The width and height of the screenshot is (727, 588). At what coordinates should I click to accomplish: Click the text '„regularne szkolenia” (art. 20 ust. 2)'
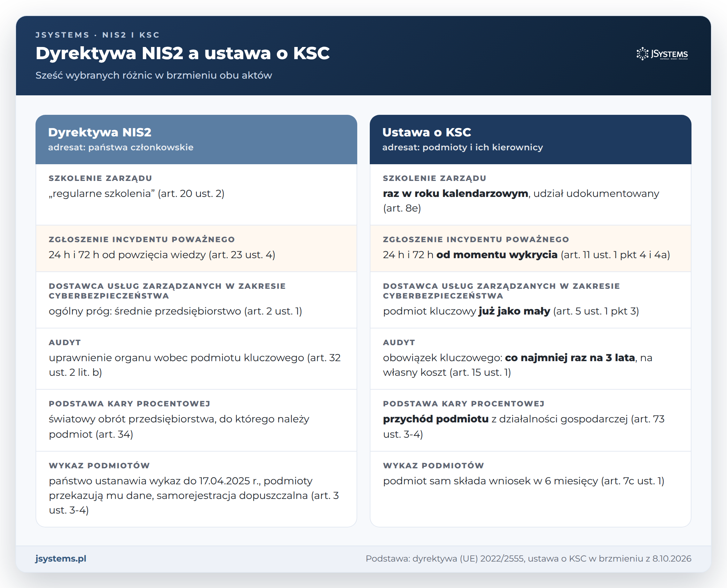pyautogui.click(x=136, y=193)
